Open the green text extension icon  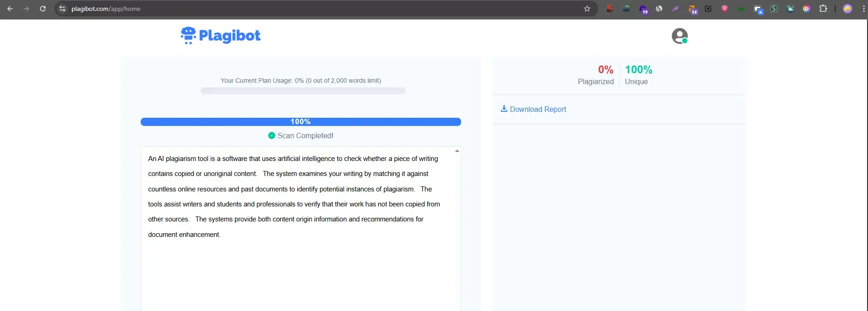741,9
